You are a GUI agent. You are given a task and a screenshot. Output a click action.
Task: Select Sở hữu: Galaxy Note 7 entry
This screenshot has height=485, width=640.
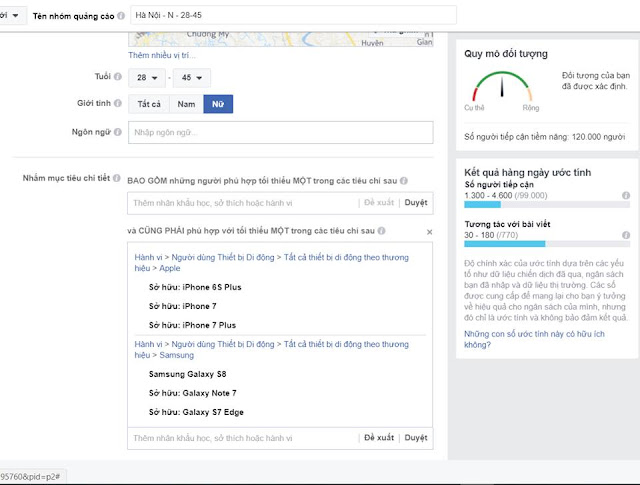[x=193, y=393]
